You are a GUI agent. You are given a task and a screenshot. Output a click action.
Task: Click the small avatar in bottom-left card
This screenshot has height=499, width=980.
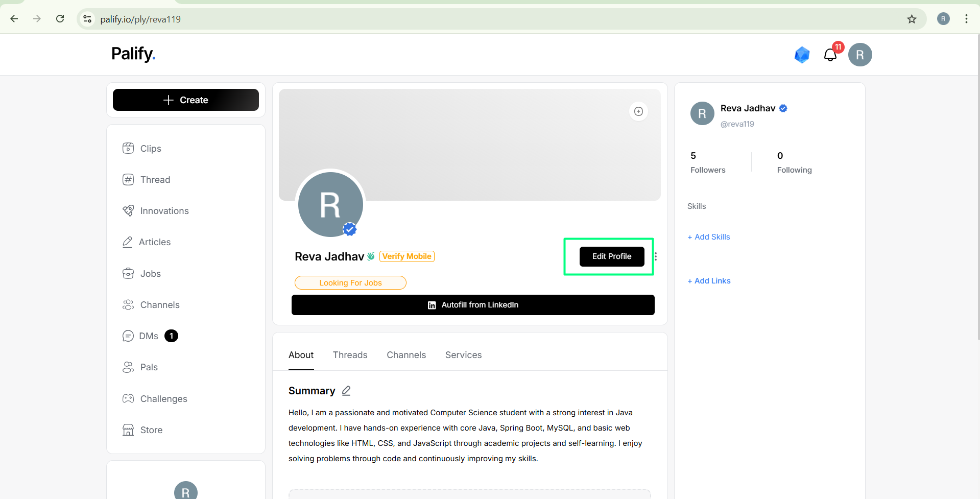coord(186,490)
